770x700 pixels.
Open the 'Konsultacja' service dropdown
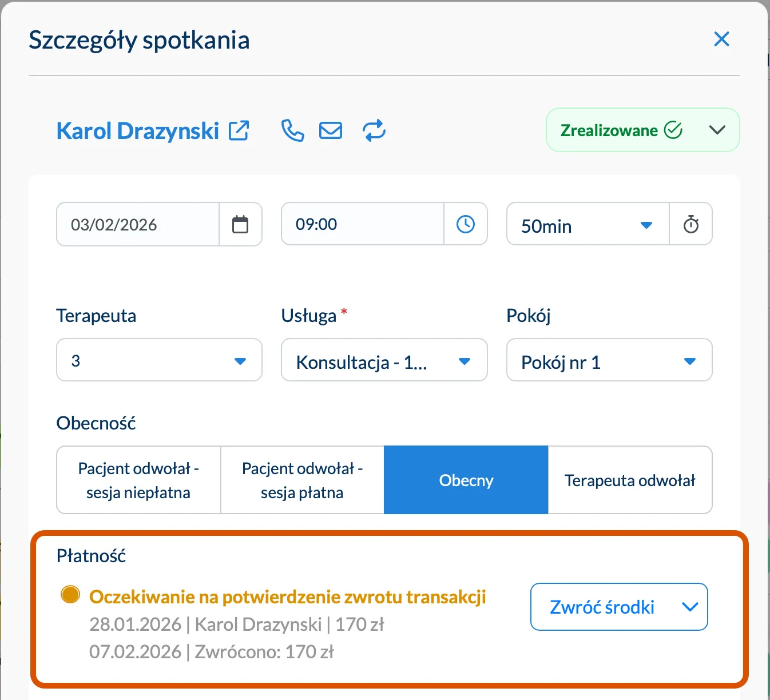pos(384,360)
